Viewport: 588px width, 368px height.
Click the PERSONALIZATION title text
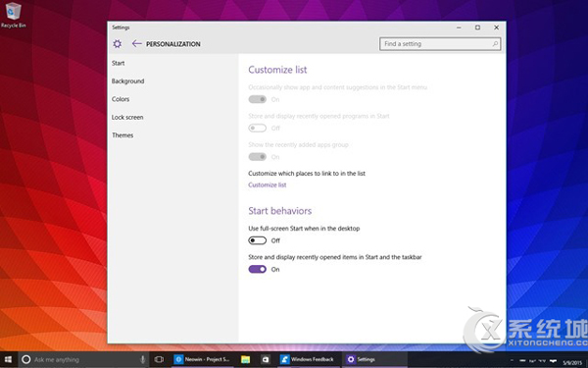(x=173, y=44)
